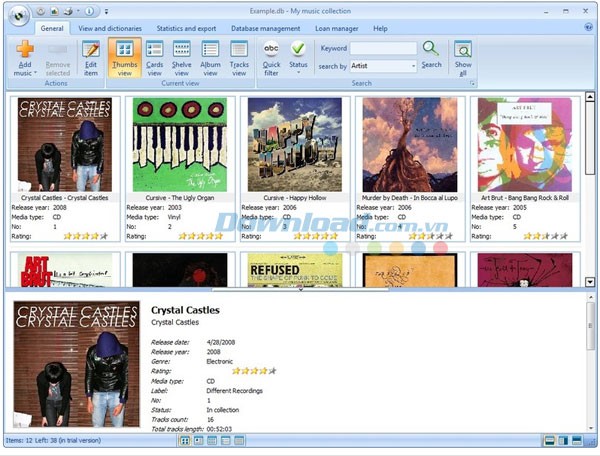600x456 pixels.
Task: Click the Add music icon
Action: point(25,52)
